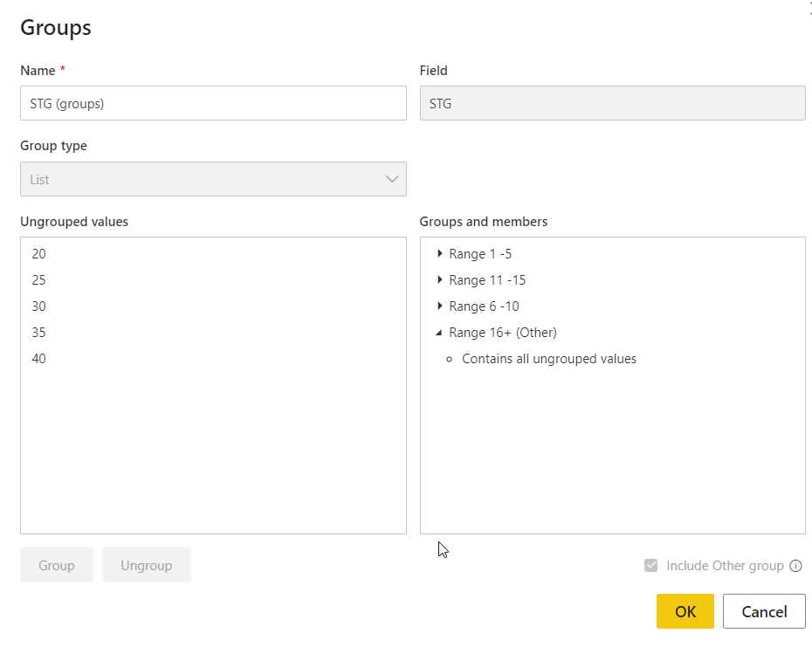The height and width of the screenshot is (647, 812).
Task: Click the OK button
Action: (685, 611)
